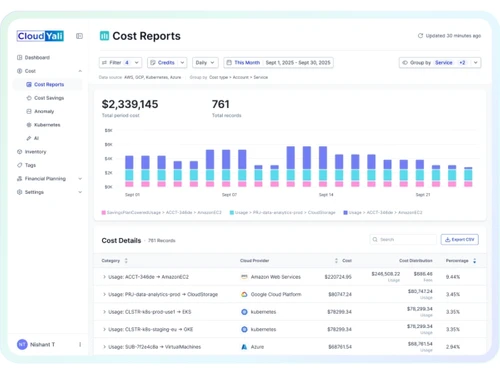The image size is (500, 375).
Task: Expand the PRJ-data-analytics-prod CloudStorage row
Action: tap(104, 295)
